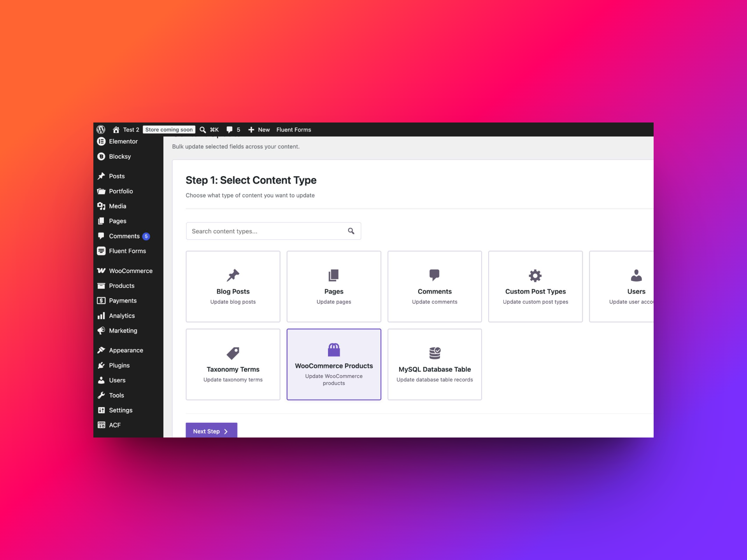
Task: Select the Pages content type card
Action: [x=334, y=287]
